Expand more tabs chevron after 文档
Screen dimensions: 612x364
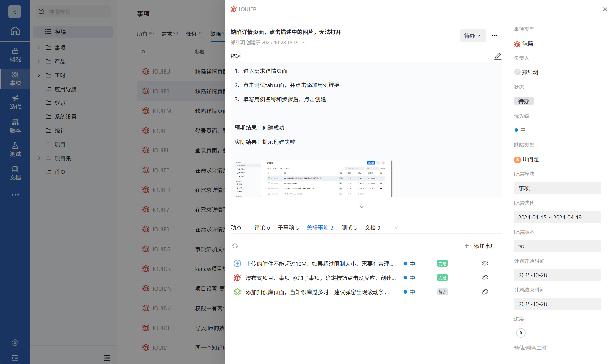coord(396,227)
